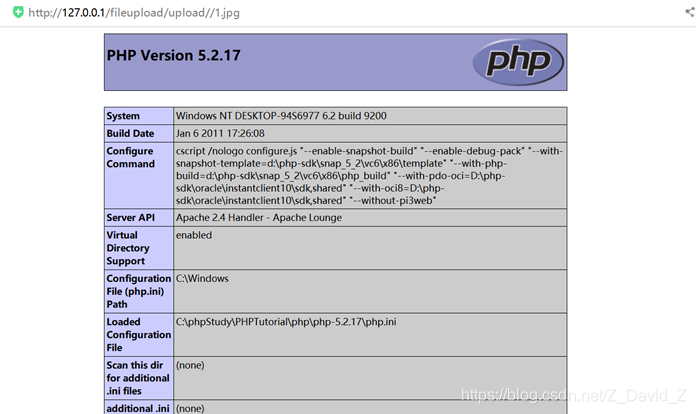Select 'Virtual Directory Support' row label
The image size is (696, 414).
(128, 248)
